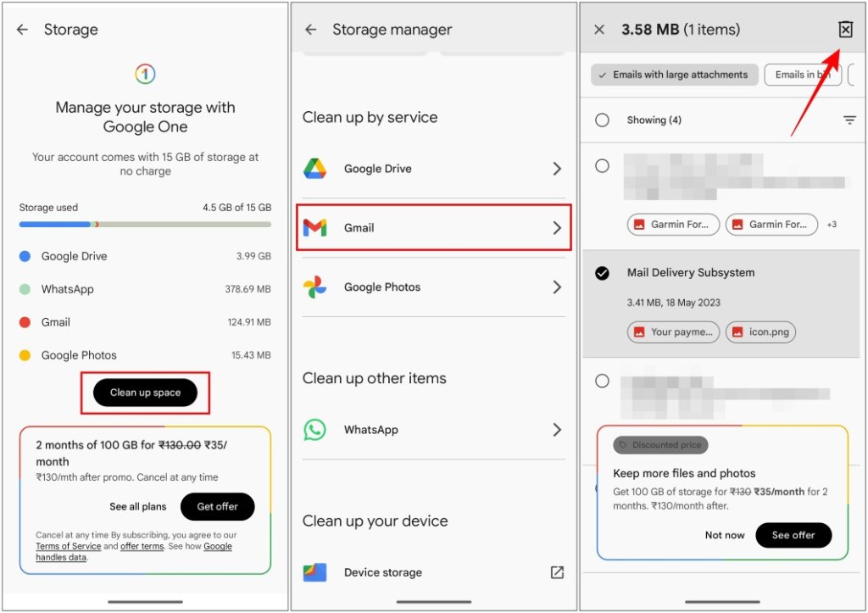The width and height of the screenshot is (868, 613).
Task: Tap the +3 more attachments indicator
Action: pyautogui.click(x=832, y=225)
